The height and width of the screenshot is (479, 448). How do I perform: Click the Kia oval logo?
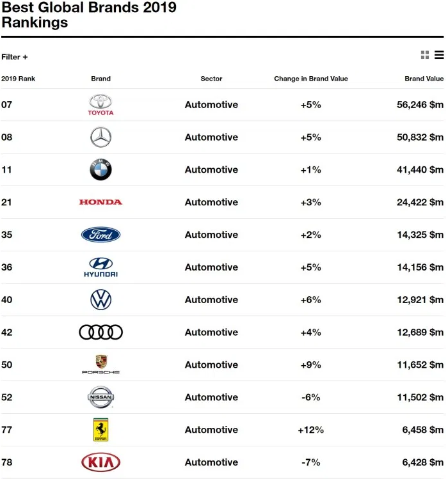[x=100, y=462]
